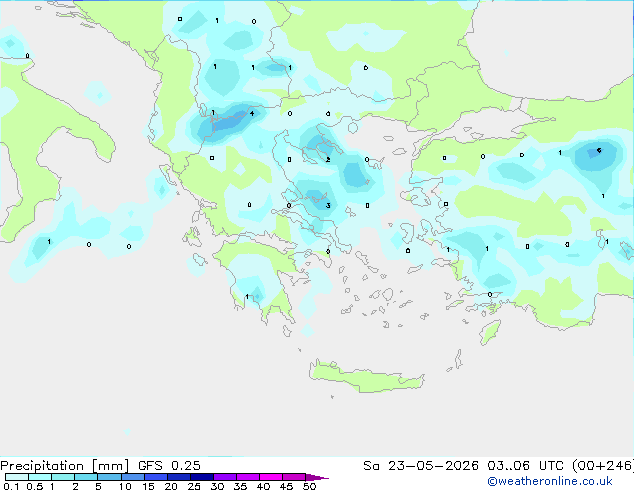Select the 15–20 mm legend color box
The image size is (634, 490).
155,477
